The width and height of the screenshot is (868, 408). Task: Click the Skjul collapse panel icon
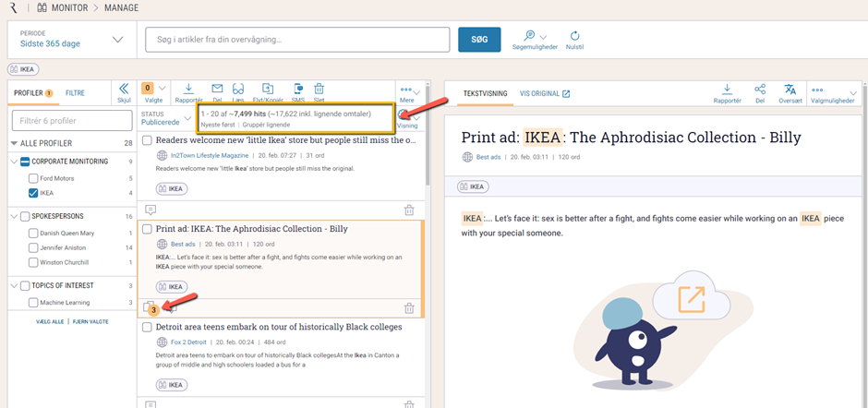(125, 89)
